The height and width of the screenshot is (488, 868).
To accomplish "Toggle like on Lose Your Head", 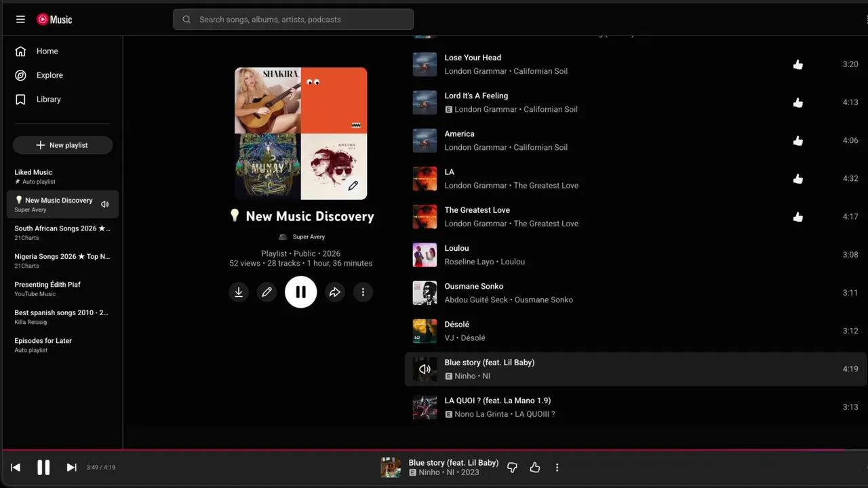I will tap(798, 64).
